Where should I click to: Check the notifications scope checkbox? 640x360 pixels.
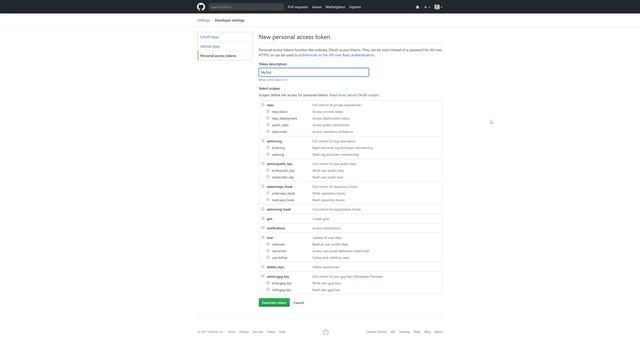tap(263, 228)
